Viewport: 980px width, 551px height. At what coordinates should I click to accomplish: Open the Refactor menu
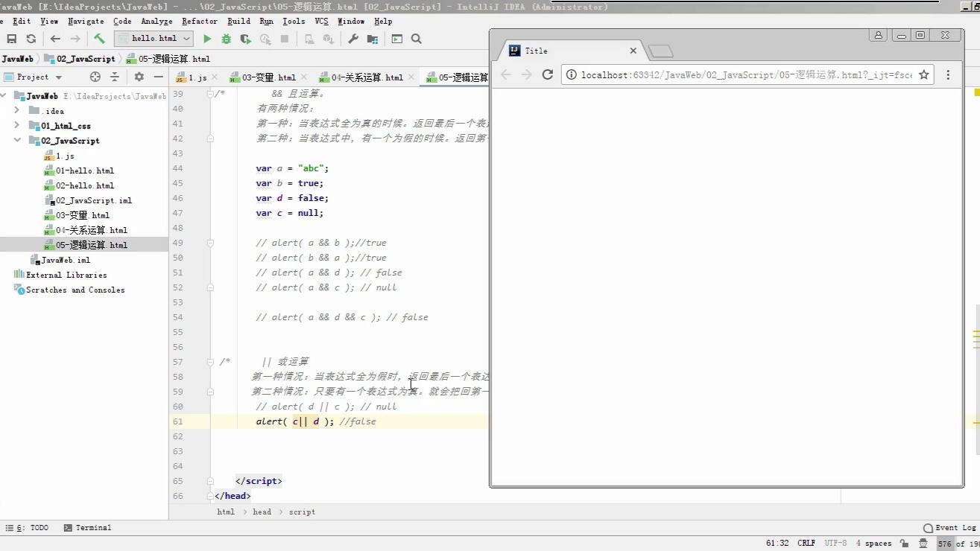[200, 22]
